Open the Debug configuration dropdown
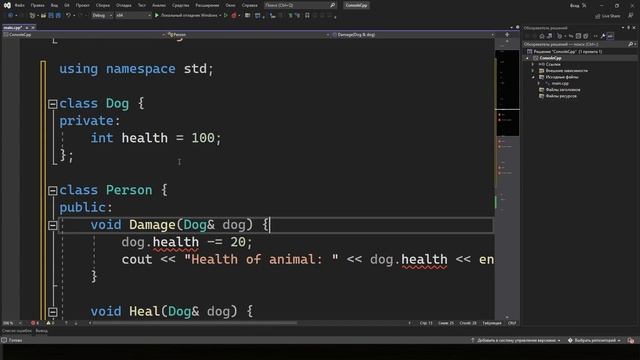Image resolution: width=640 pixels, height=360 pixels. (x=102, y=16)
